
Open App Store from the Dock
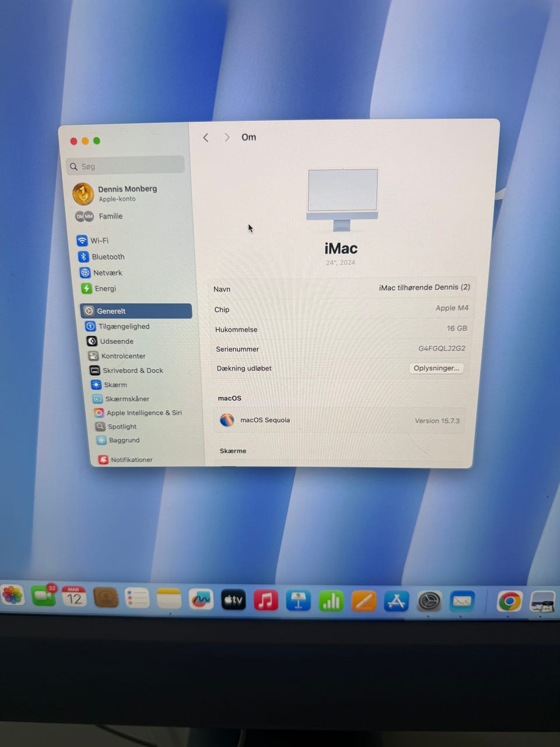click(396, 601)
